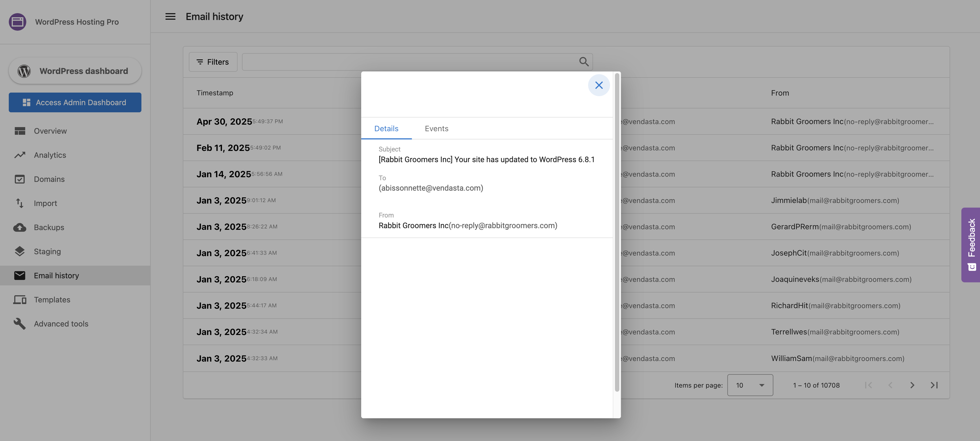Image resolution: width=980 pixels, height=441 pixels.
Task: Select the Details tab
Action: click(386, 128)
